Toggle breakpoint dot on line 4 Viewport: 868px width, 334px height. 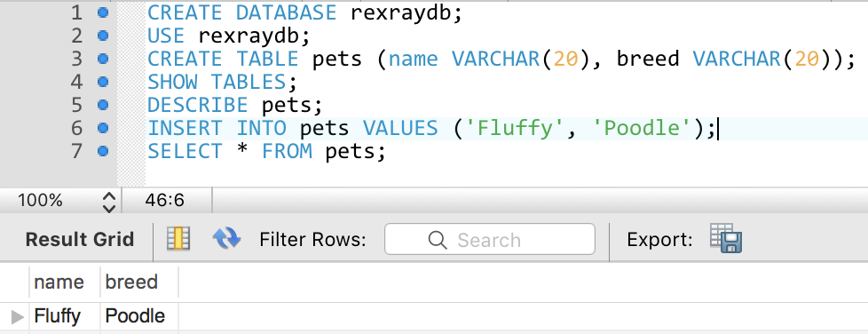coord(102,82)
